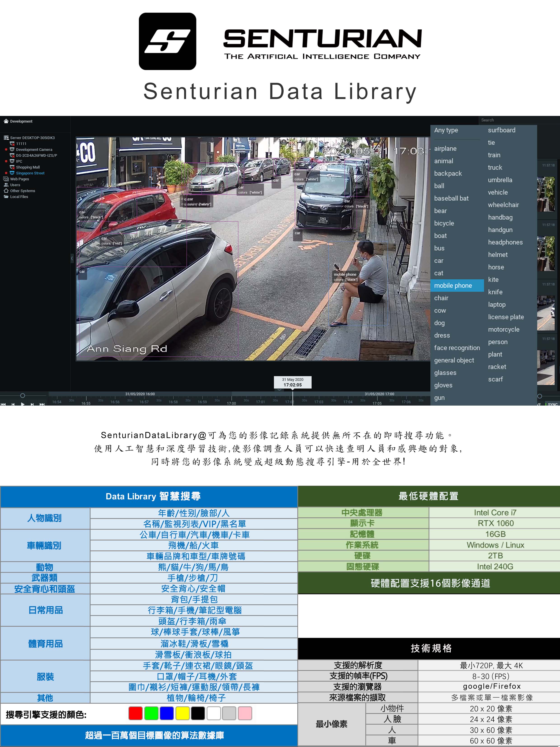Image resolution: width=560 pixels, height=747 pixels.
Task: Step to previous frame
Action: point(13,404)
